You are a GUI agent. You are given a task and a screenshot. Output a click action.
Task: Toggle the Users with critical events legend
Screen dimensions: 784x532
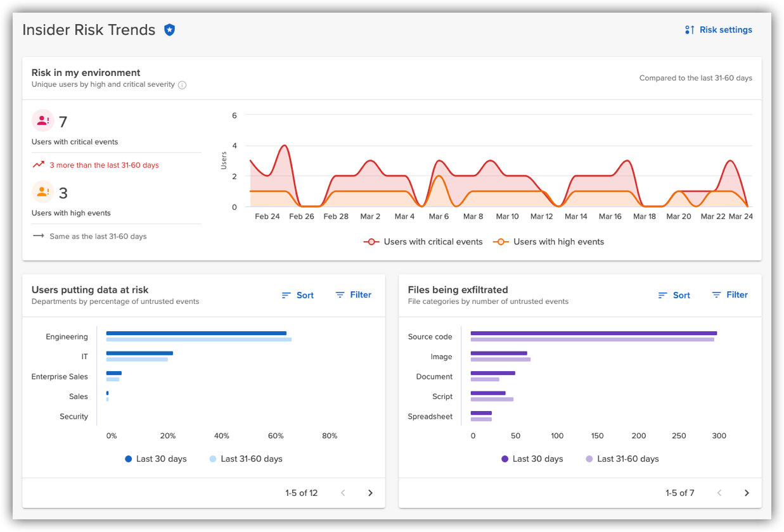click(423, 241)
